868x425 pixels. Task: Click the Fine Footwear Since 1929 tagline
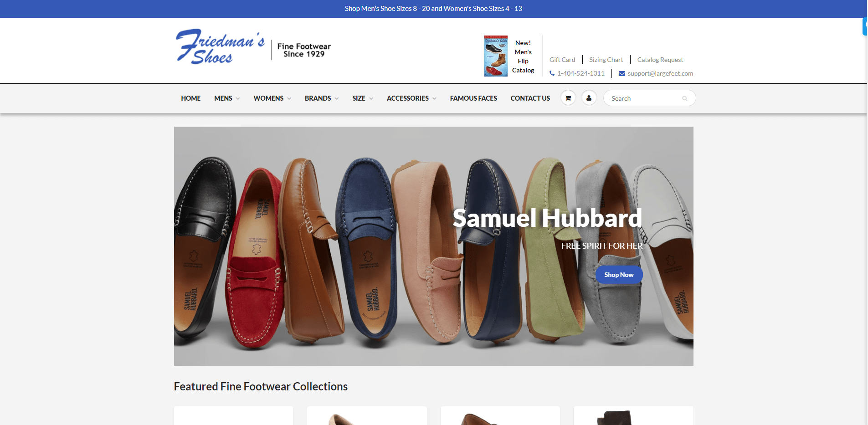304,50
